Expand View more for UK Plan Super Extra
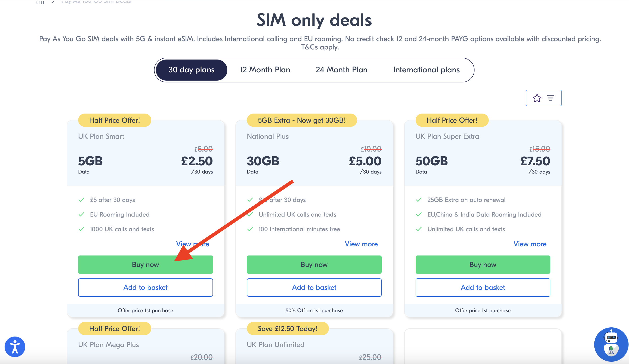Viewport: 629px width, 364px height. (x=530, y=244)
